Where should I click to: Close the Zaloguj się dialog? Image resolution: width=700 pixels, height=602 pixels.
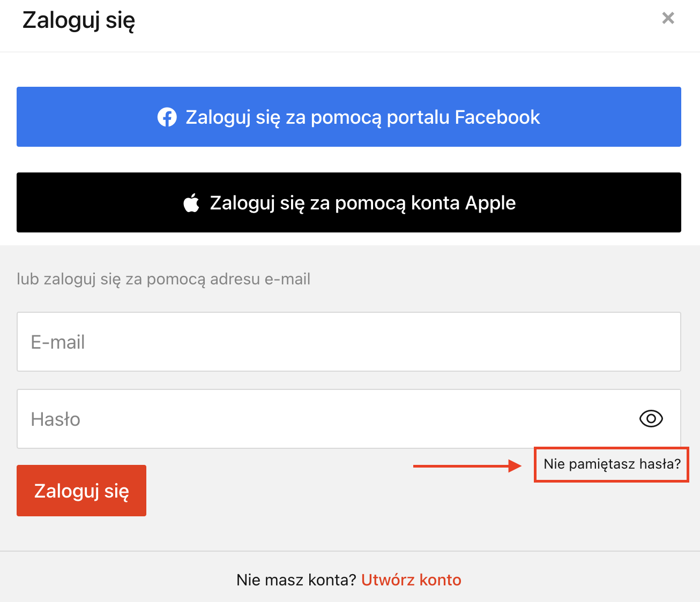click(668, 18)
